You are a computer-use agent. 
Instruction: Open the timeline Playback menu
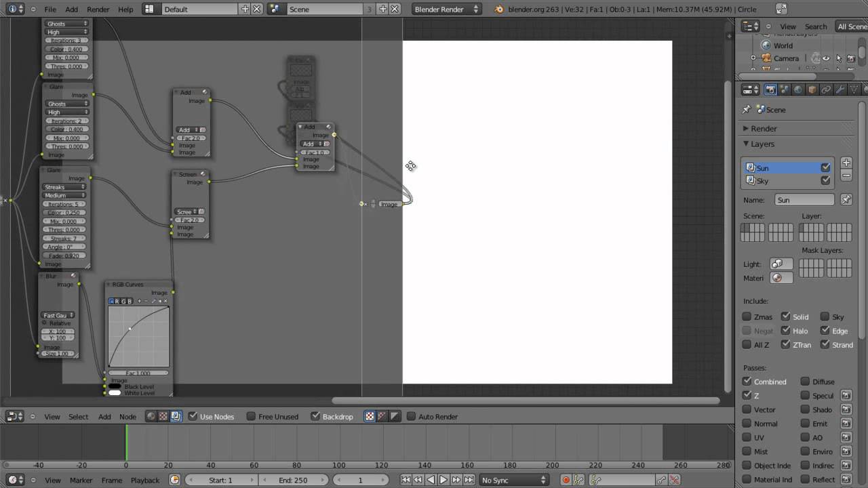[145, 481]
